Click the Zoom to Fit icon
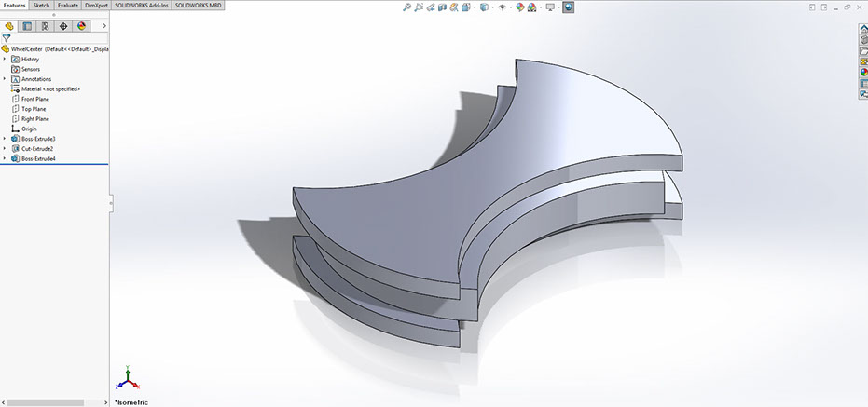868x407 pixels. (407, 7)
